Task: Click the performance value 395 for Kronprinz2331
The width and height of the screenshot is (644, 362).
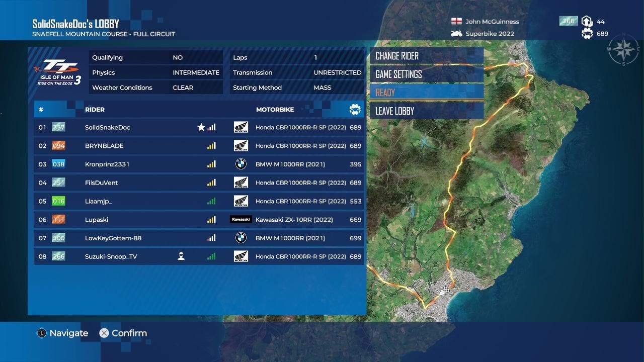Action: (x=356, y=164)
